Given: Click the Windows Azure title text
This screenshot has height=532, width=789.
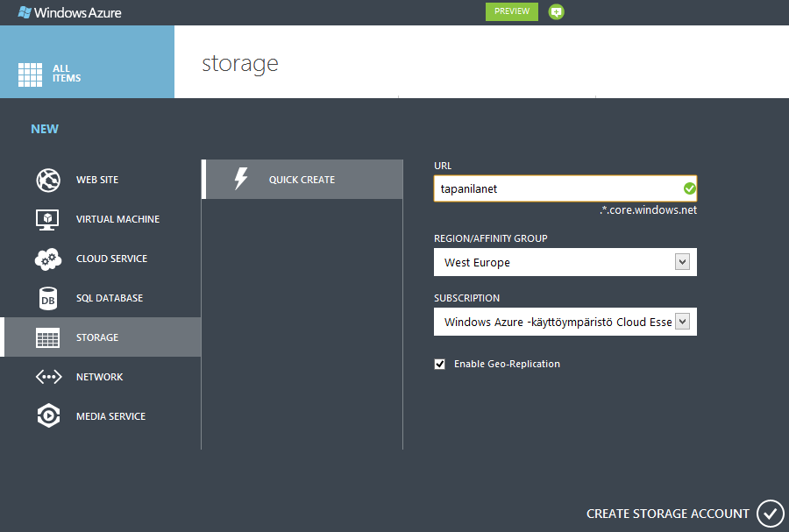Looking at the screenshot, I should click(77, 12).
